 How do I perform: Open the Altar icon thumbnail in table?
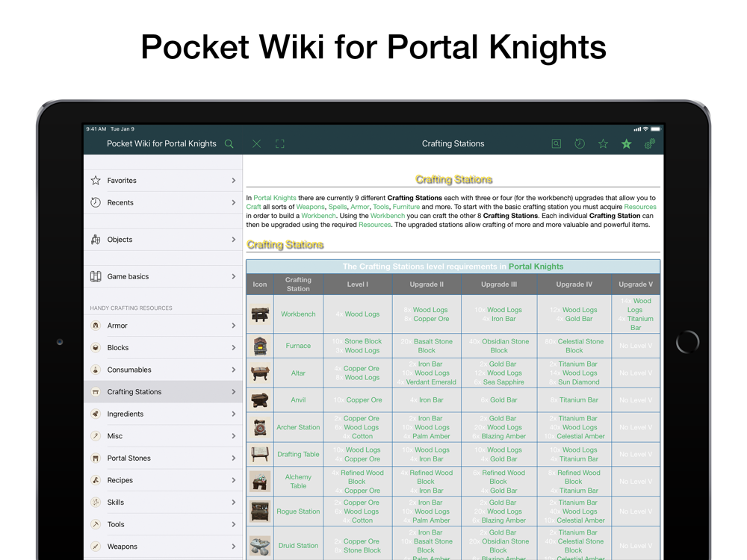coord(260,373)
